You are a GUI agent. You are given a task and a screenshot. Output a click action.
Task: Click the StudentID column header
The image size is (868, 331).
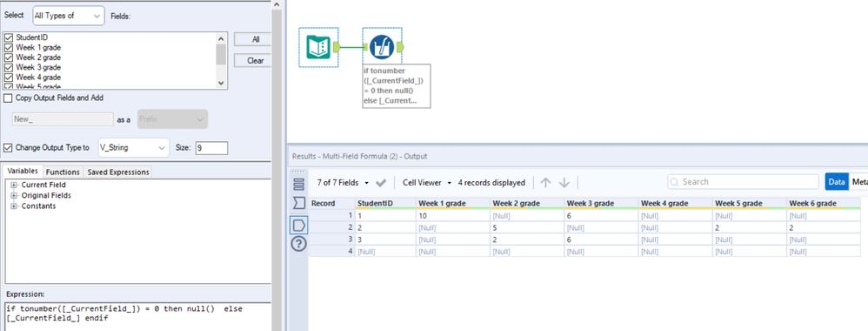(x=385, y=204)
